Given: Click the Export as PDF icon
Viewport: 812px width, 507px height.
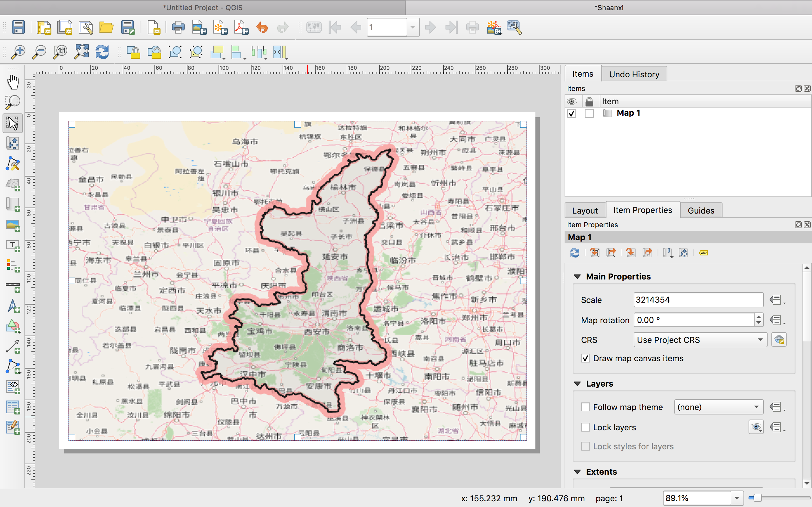Looking at the screenshot, I should coord(241,28).
